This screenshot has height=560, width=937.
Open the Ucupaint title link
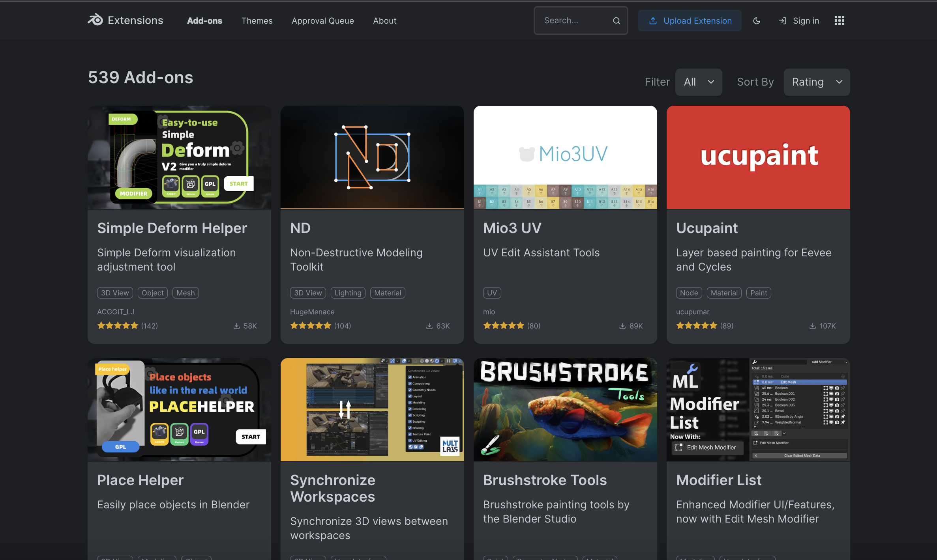(707, 228)
